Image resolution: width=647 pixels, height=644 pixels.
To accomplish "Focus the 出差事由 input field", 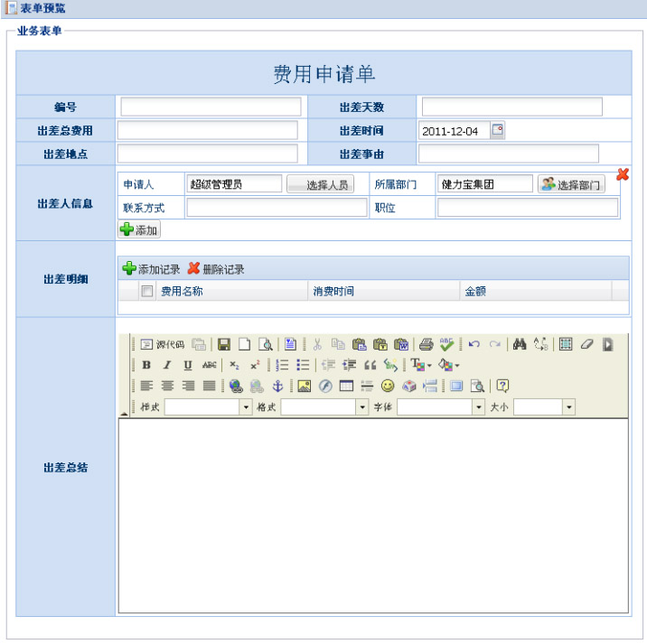I will tap(509, 154).
